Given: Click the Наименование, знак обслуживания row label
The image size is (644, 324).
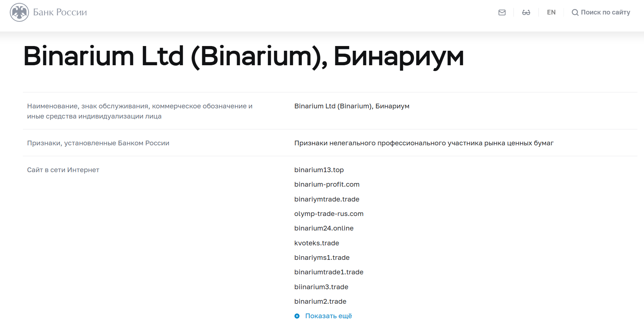Looking at the screenshot, I should tap(140, 111).
